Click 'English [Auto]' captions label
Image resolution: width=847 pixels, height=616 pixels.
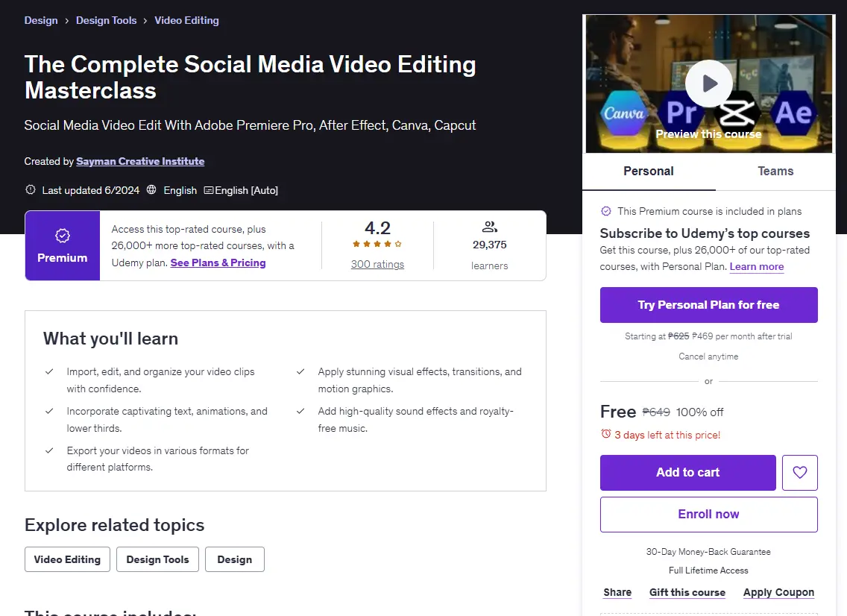click(246, 190)
